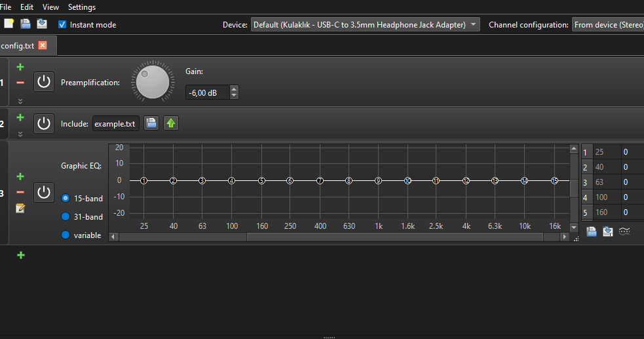Image resolution: width=644 pixels, height=339 pixels.
Task: Open the Graphic EQ text edit icon
Action: pos(20,208)
